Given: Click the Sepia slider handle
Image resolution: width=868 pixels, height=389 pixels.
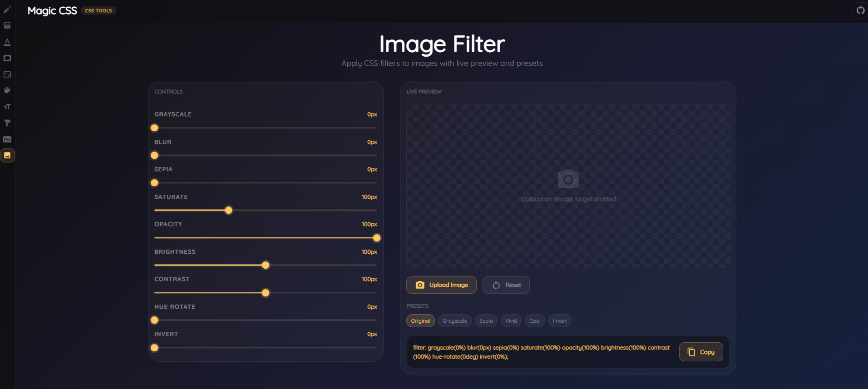Looking at the screenshot, I should pyautogui.click(x=155, y=183).
